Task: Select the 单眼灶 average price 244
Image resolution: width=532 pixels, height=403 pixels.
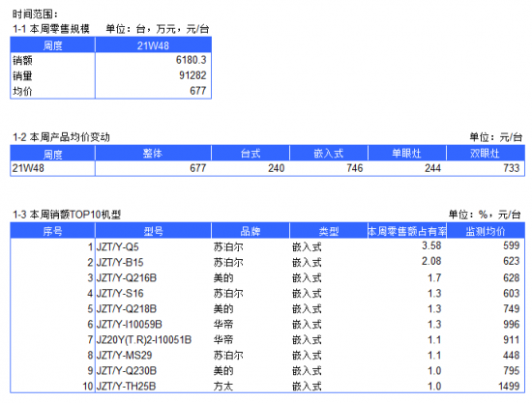Action: click(432, 168)
